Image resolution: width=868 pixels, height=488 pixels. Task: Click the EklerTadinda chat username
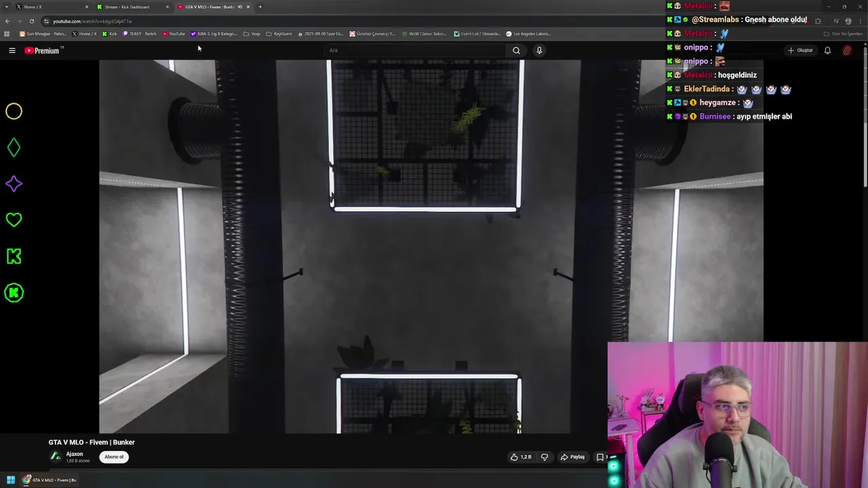[707, 89]
